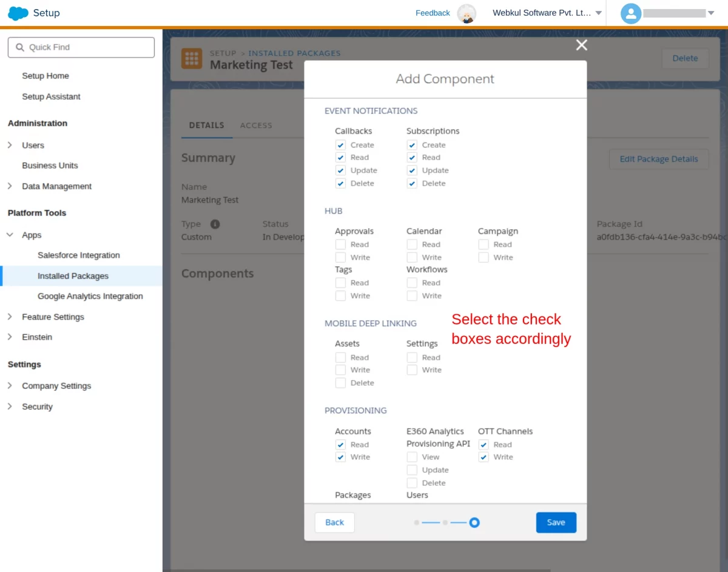Click the Marketing Test package grid icon
The width and height of the screenshot is (728, 572).
(192, 59)
